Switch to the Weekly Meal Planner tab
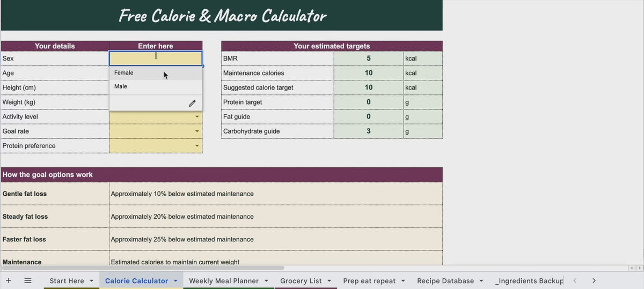644x289 pixels. tap(224, 281)
